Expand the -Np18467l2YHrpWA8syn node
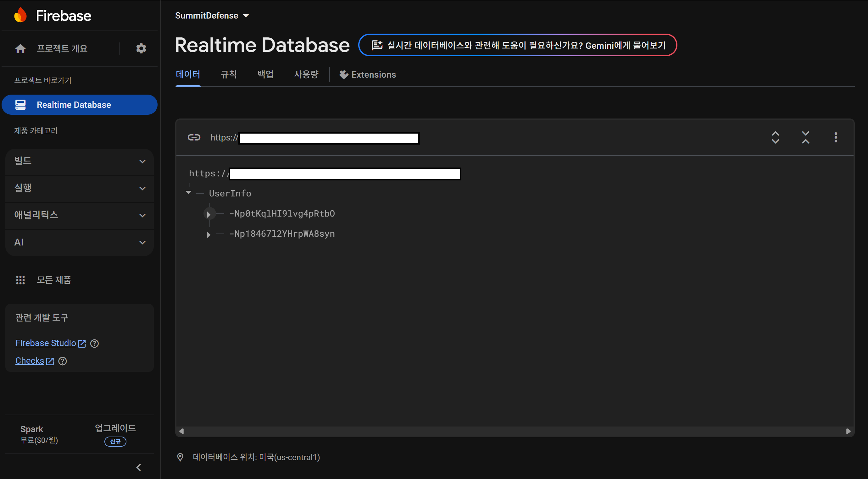The width and height of the screenshot is (868, 479). (x=209, y=234)
